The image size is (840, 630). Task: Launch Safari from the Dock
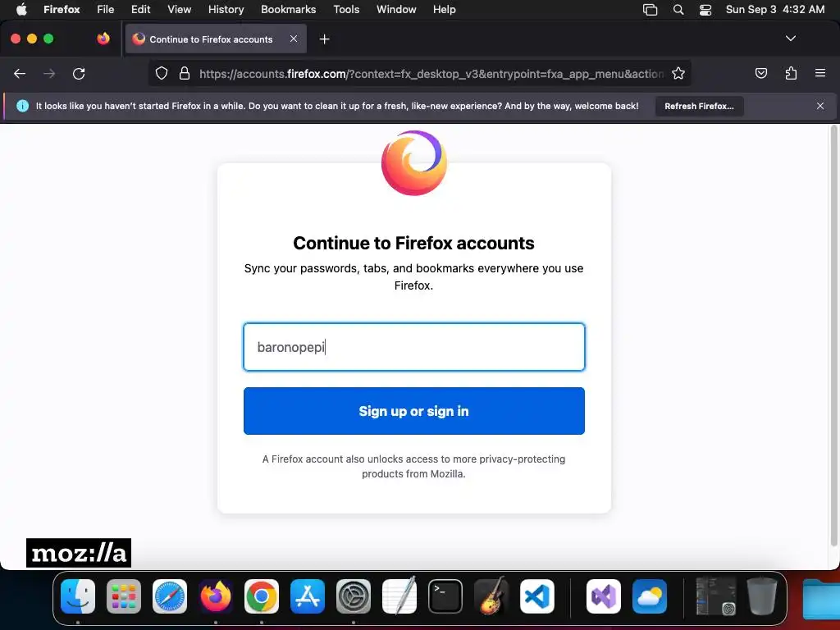(x=170, y=596)
